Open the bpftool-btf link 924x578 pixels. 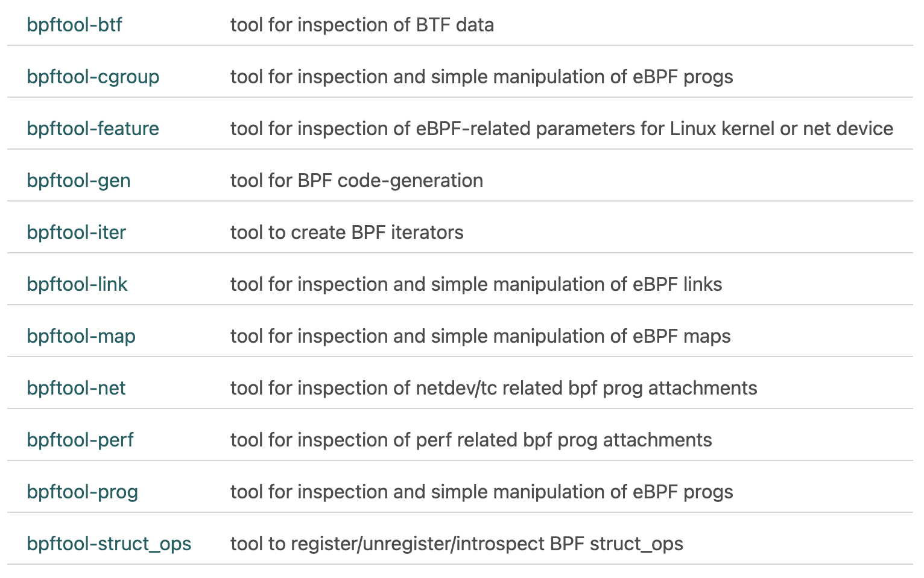pos(74,25)
